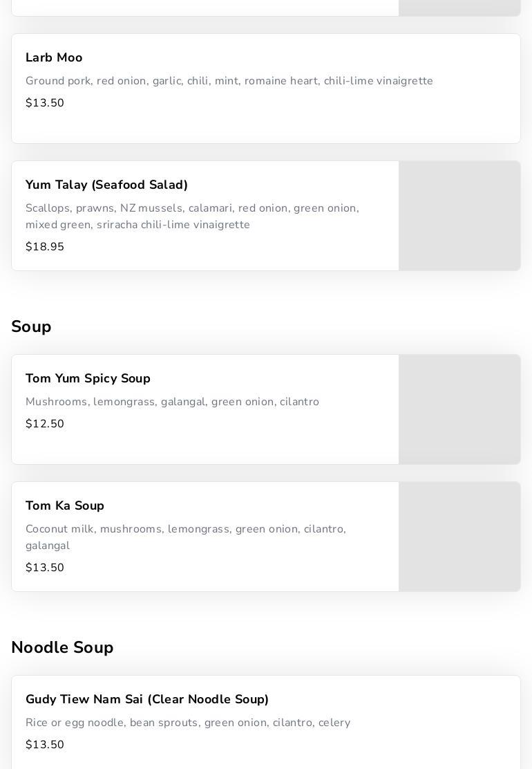Click the Noodle Soup section heading
The image size is (532, 769).
click(62, 647)
